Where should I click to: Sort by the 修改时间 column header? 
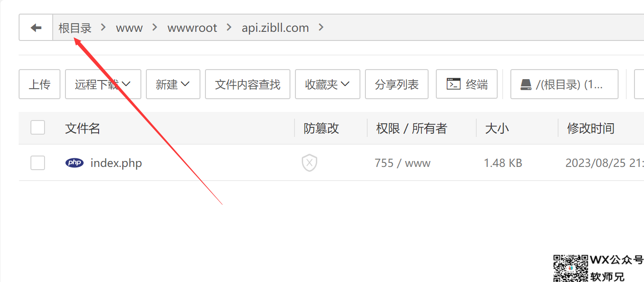591,128
